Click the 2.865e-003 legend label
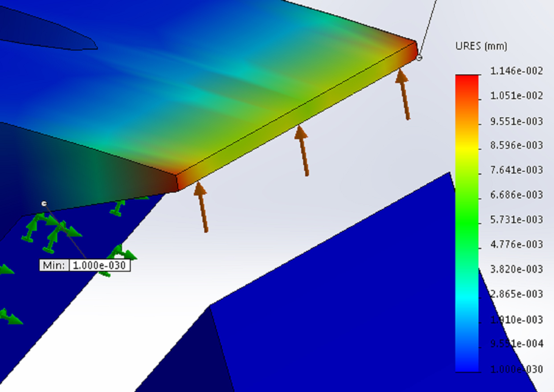 coord(517,294)
